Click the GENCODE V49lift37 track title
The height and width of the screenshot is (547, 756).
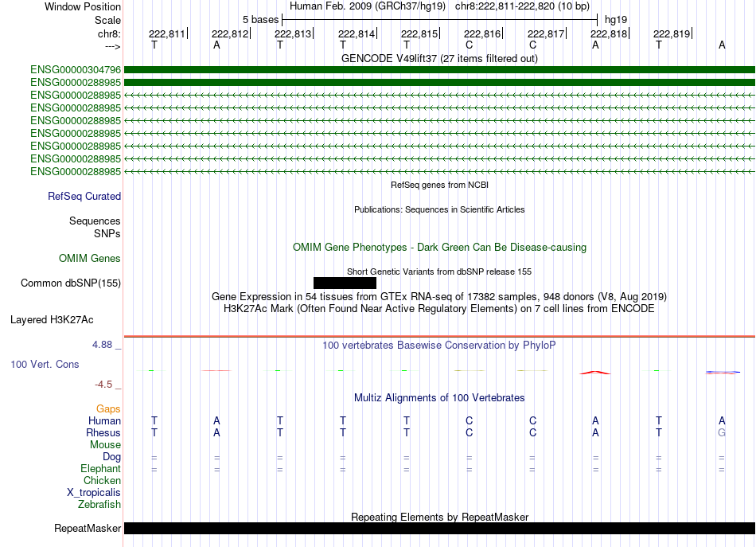(x=439, y=59)
